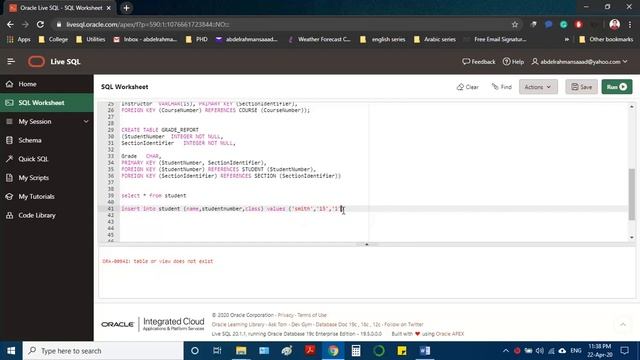Viewport: 640px width, 360px height.
Task: Click the editor vertical scrollbar thumb
Action: pyautogui.click(x=631, y=194)
